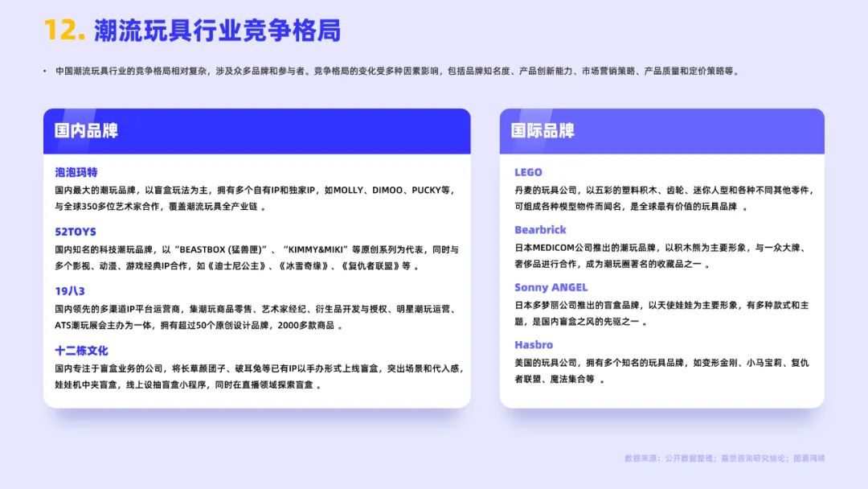
Task: Click the 19八3 brand heading
Action: coord(70,291)
